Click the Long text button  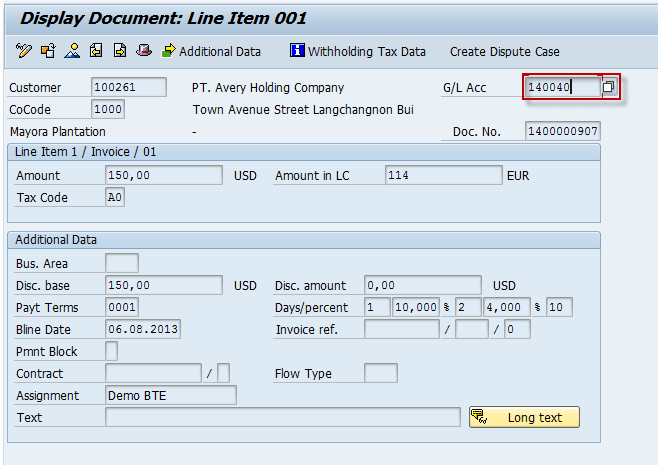pos(524,417)
